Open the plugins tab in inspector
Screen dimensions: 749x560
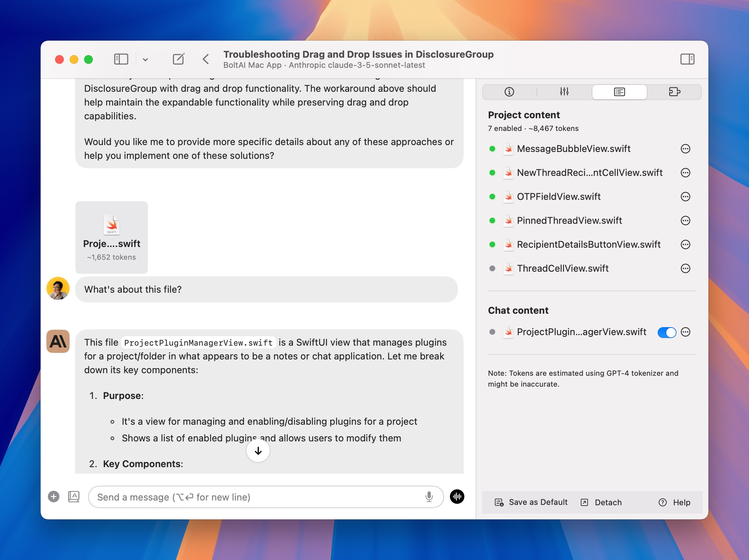[x=674, y=92]
